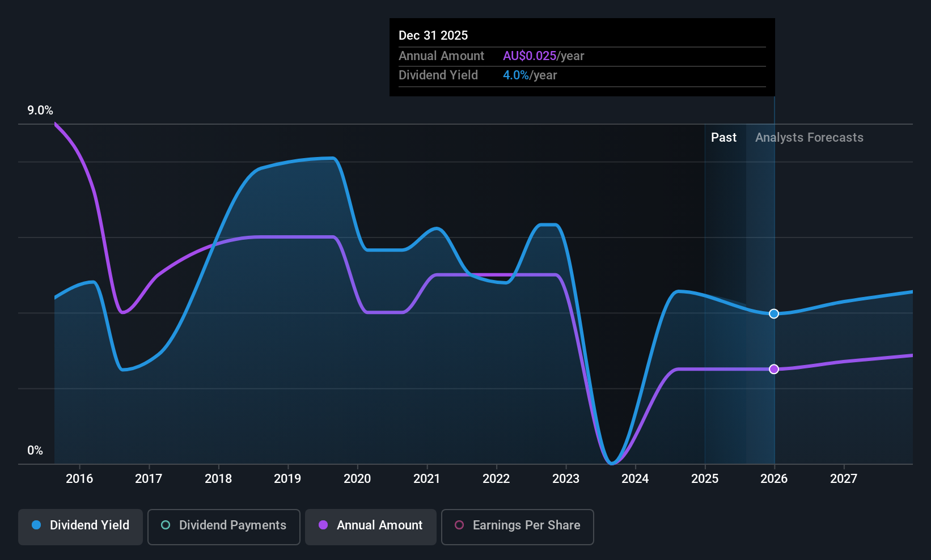Click the 0% y-axis label
The image size is (931, 560).
tap(35, 451)
